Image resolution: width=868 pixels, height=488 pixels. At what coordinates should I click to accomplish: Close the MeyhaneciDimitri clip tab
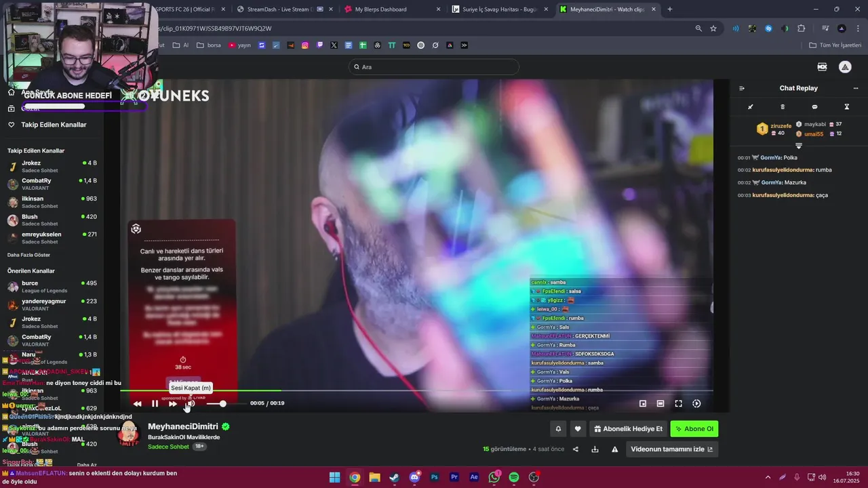click(x=654, y=9)
